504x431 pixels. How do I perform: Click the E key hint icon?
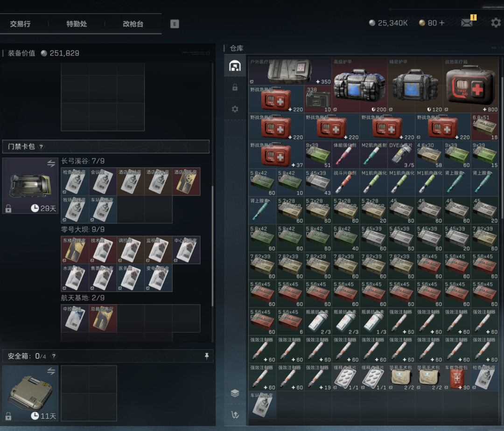pyautogui.click(x=175, y=24)
